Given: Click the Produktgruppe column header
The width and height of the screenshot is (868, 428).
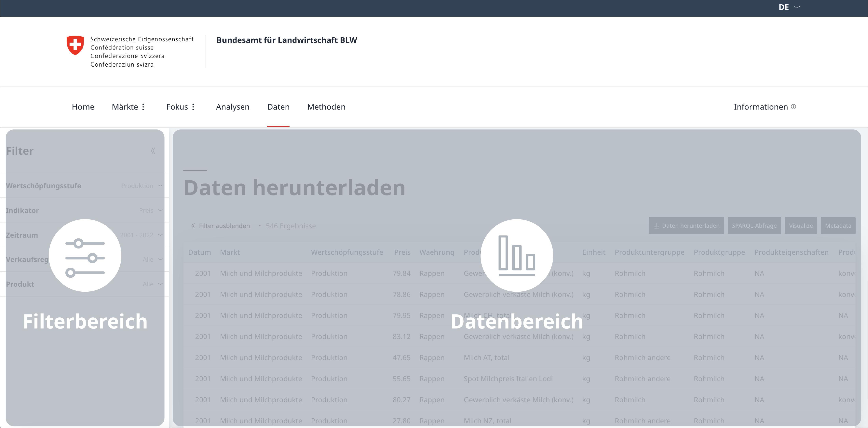Looking at the screenshot, I should coord(719,252).
